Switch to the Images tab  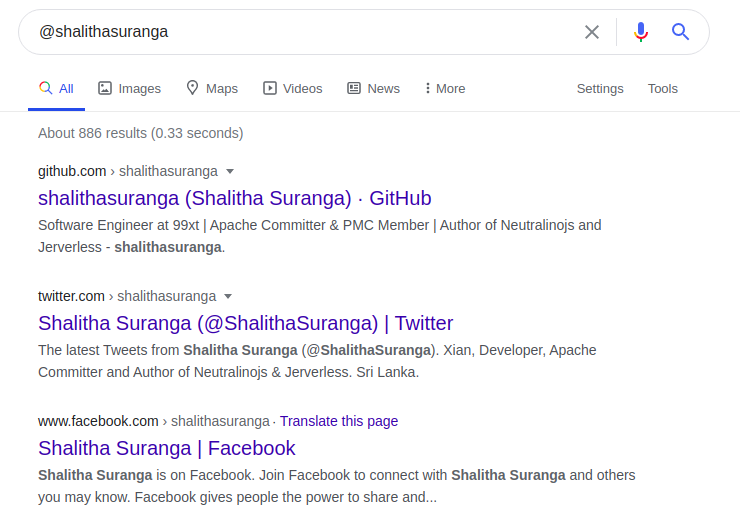tap(129, 89)
